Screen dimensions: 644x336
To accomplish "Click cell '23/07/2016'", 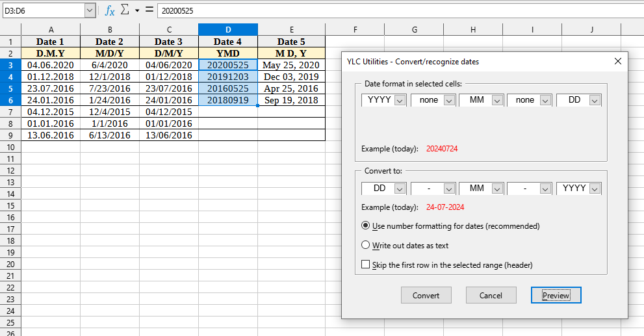I will [x=169, y=88].
